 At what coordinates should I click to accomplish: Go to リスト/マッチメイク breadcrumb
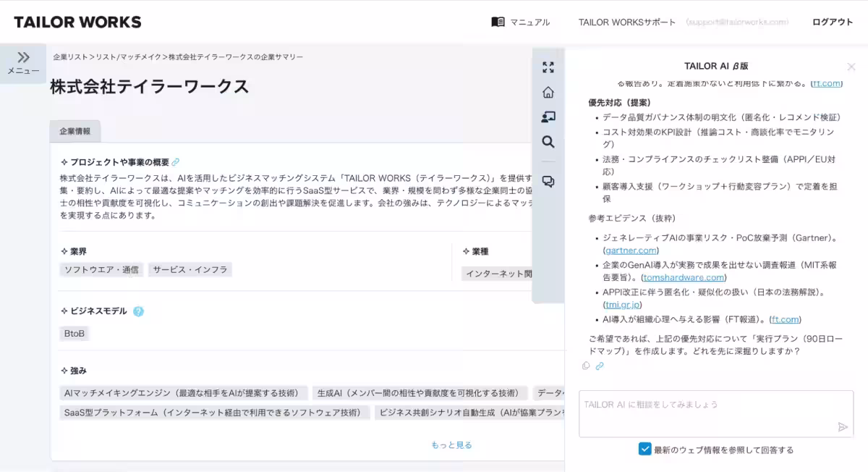tap(128, 56)
